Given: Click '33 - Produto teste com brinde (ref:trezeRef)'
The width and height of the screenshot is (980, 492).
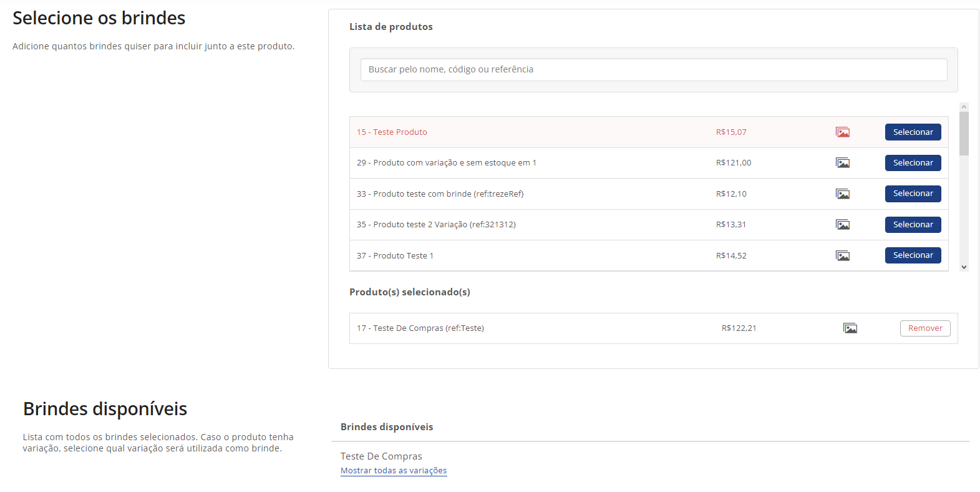Looking at the screenshot, I should [440, 194].
